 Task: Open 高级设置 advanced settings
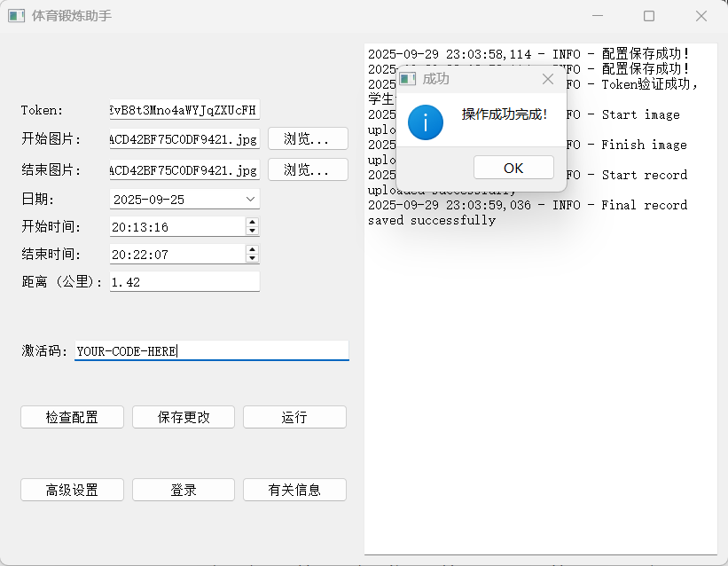point(72,490)
